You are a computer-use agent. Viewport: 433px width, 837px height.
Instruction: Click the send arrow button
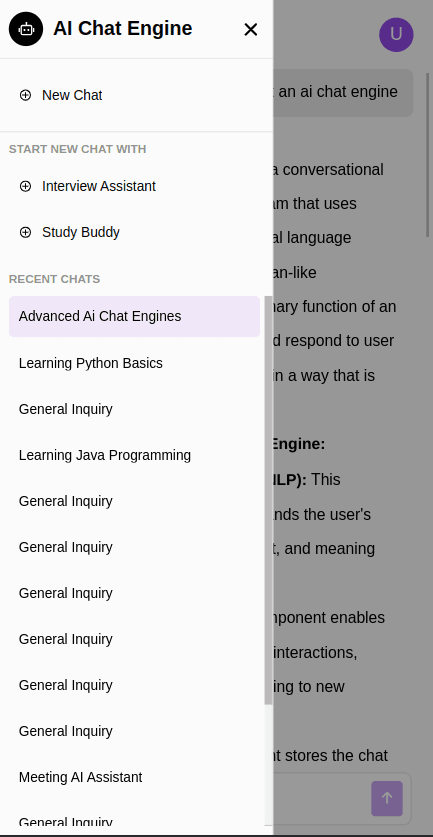(387, 799)
